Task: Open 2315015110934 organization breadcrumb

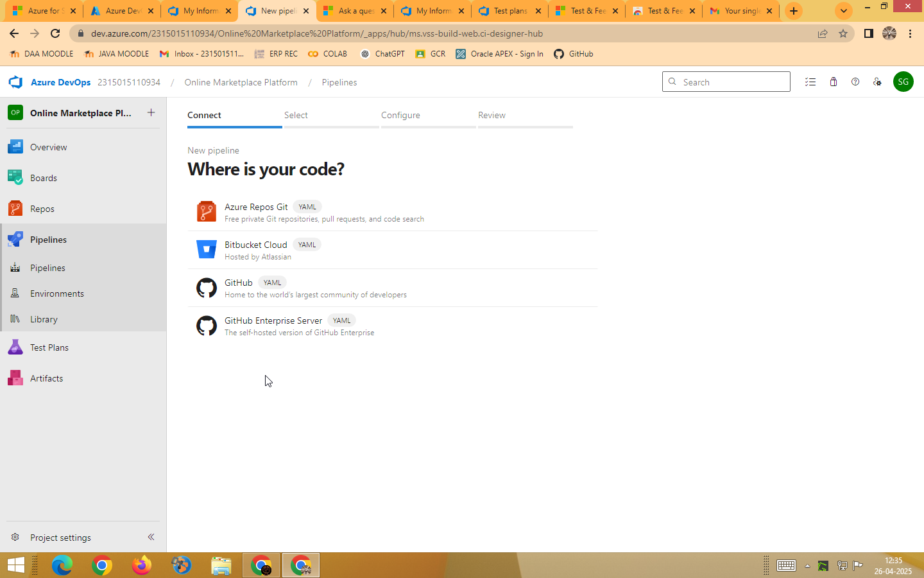Action: point(129,82)
